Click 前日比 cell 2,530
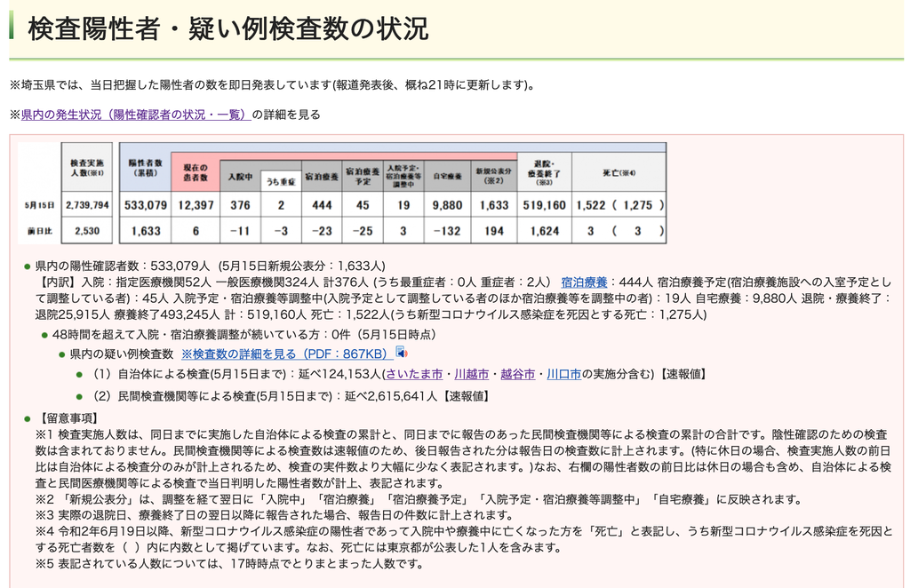Image resolution: width=910 pixels, height=588 pixels. click(87, 231)
